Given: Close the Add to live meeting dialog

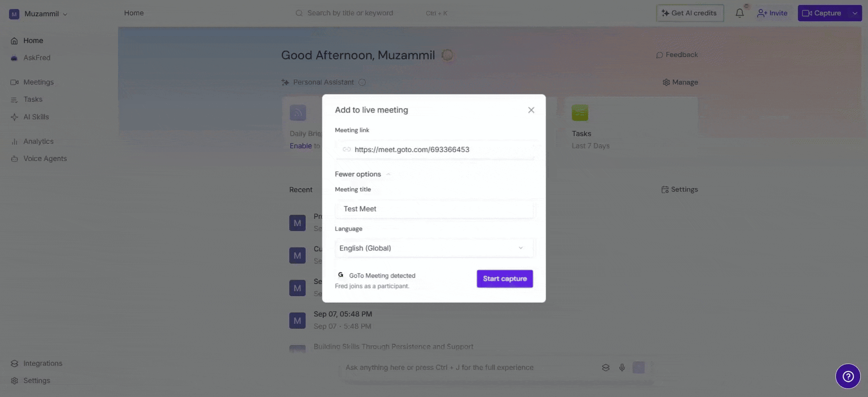Looking at the screenshot, I should (x=531, y=110).
